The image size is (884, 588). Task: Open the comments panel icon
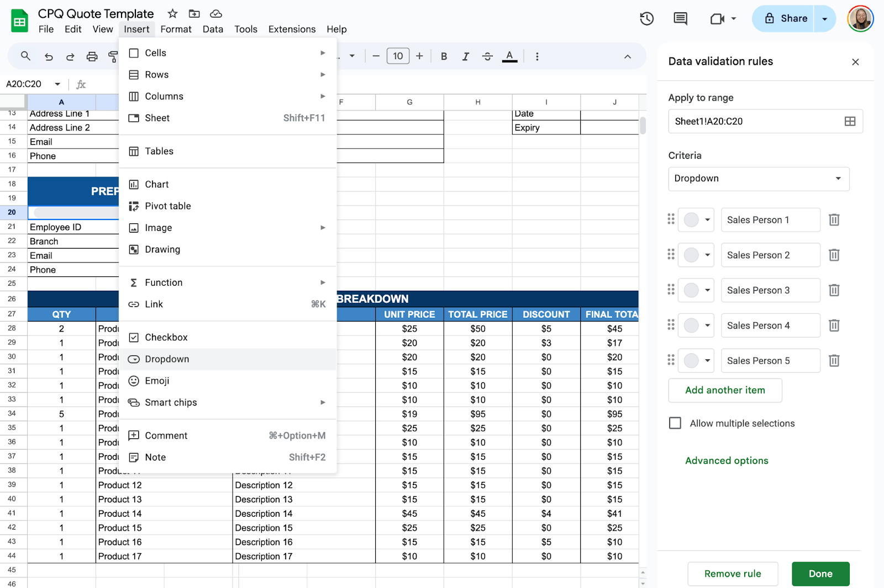point(680,19)
